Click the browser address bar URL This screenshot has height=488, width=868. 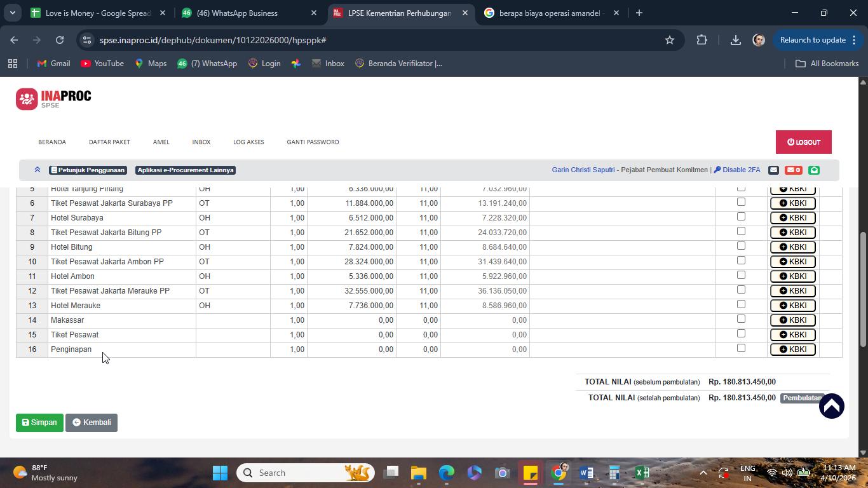click(x=213, y=40)
